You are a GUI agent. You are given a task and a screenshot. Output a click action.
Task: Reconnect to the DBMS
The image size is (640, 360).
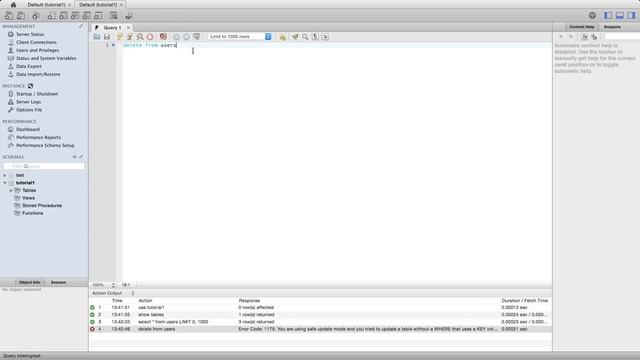pos(129,16)
